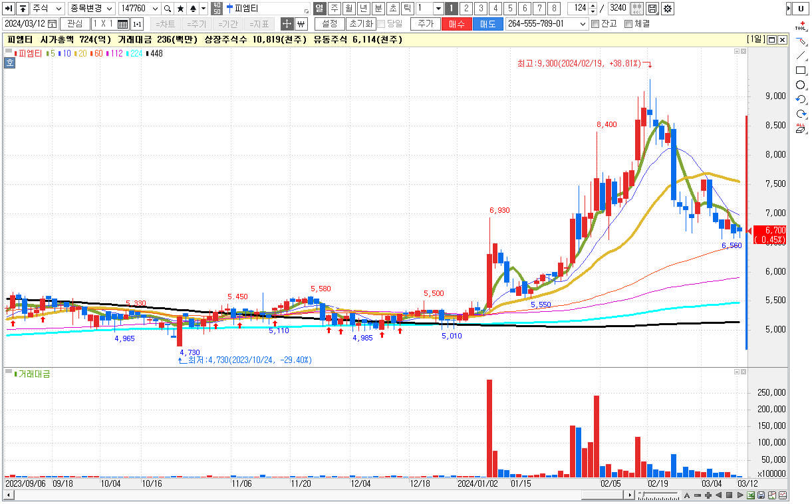The height and width of the screenshot is (504, 812).
Task: Click the erase ALL drawings icon
Action: 801,129
